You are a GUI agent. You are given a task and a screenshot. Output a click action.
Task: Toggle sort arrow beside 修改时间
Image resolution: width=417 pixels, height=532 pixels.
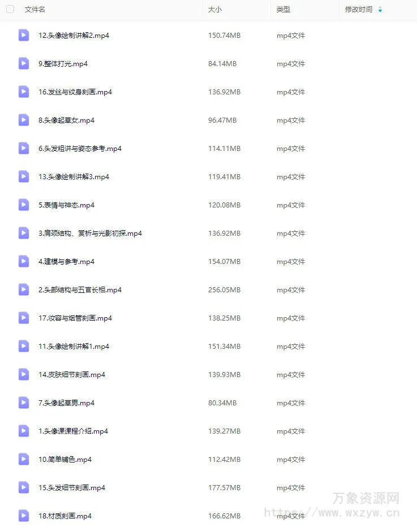(x=380, y=10)
